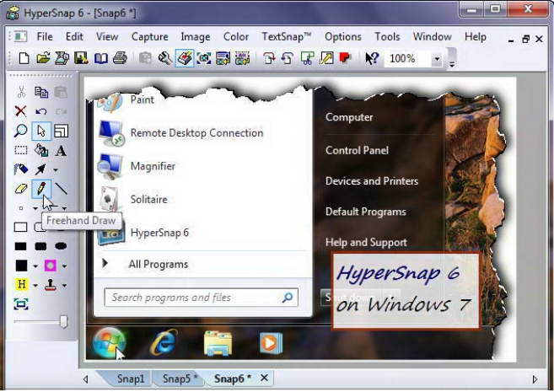
Task: Select the paint bucket Fill tool
Action: click(x=41, y=150)
